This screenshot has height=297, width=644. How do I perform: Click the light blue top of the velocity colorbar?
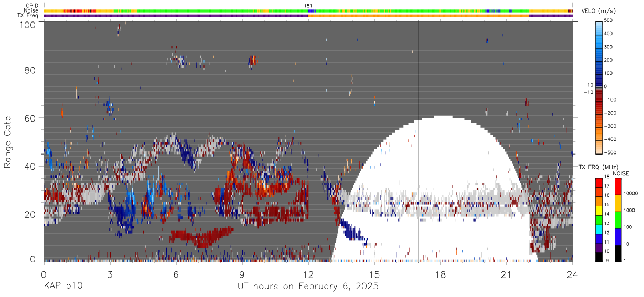[599, 28]
